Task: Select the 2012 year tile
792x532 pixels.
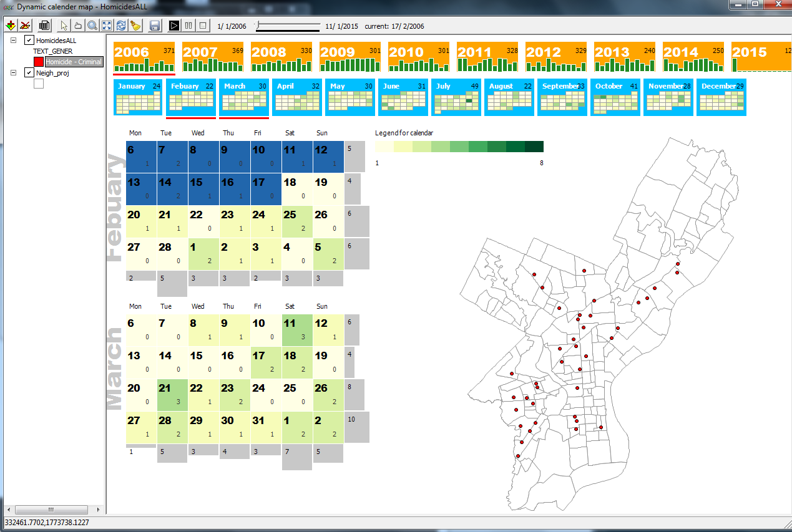Action: (x=557, y=57)
